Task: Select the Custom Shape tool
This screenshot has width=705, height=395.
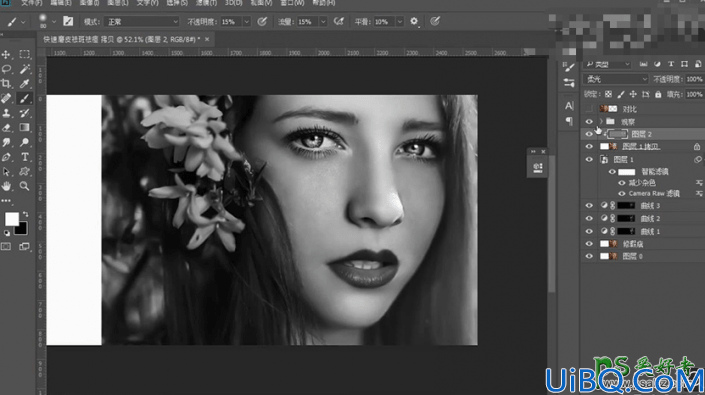Action: (25, 172)
